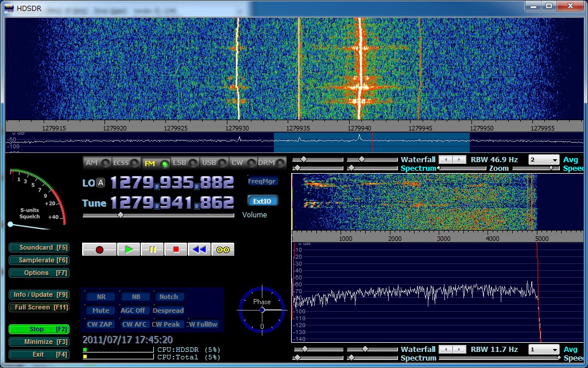The width and height of the screenshot is (588, 368).
Task: Click upper RBW 46.9 Hz right arrow
Action: coord(459,160)
